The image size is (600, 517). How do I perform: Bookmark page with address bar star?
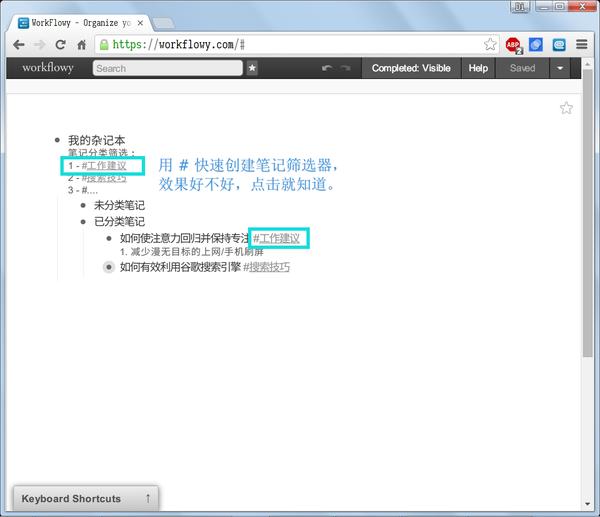pyautogui.click(x=490, y=44)
